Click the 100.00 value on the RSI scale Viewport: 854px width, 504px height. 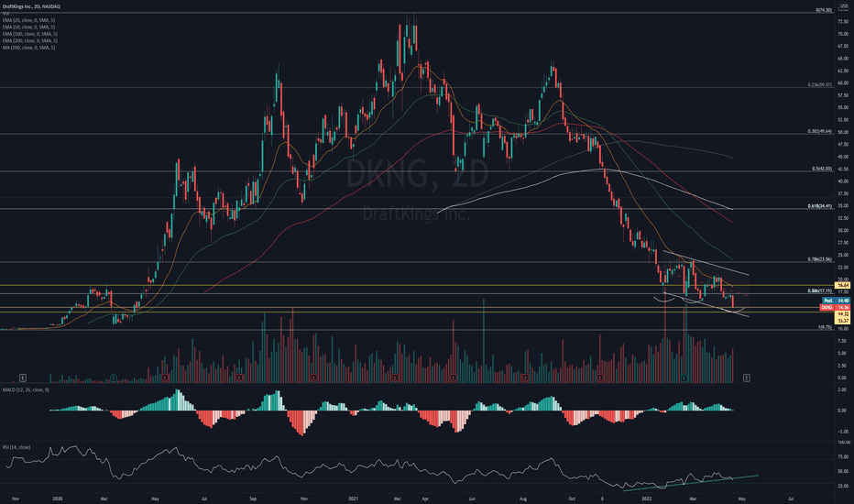tap(843, 443)
